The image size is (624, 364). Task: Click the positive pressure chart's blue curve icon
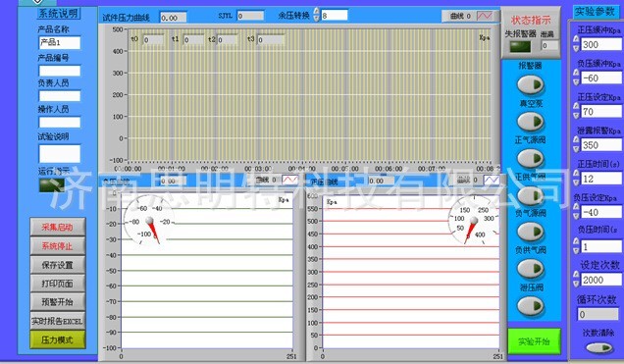pyautogui.click(x=492, y=180)
